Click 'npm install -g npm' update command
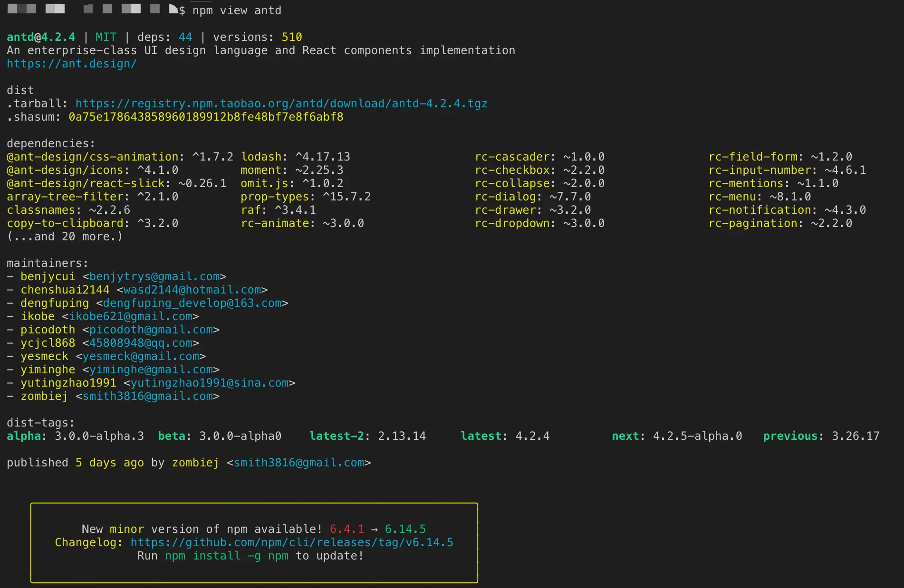 click(226, 556)
